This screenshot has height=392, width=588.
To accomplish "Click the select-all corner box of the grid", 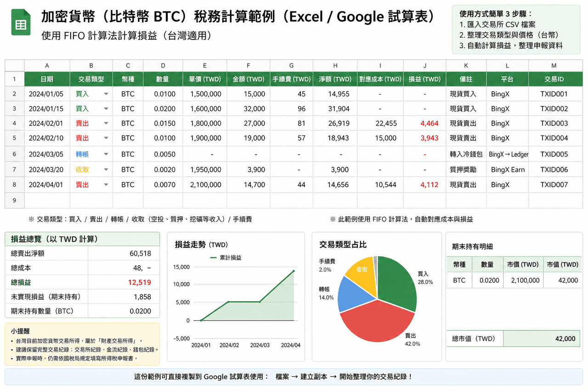I will [14, 66].
